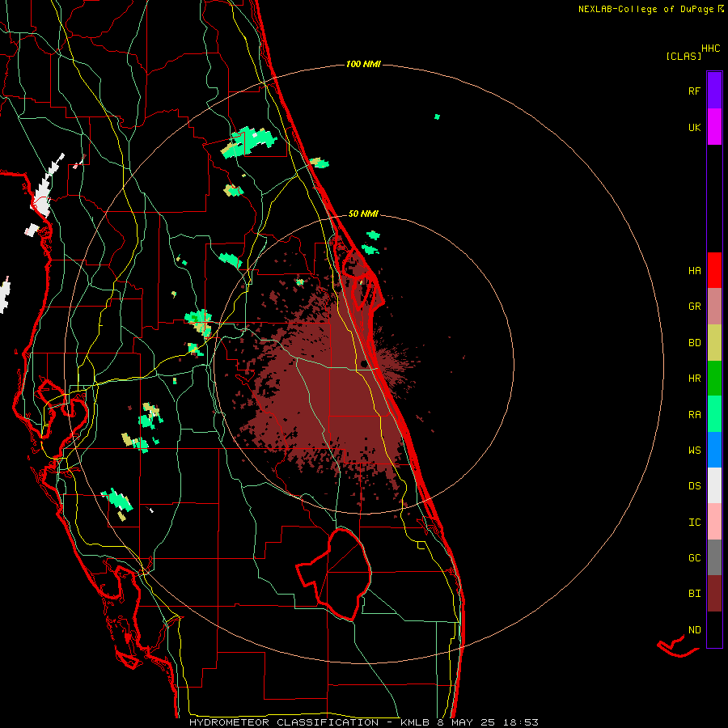Screen dimensions: 728x728
Task: Select the white DS color block
Action: [x=714, y=485]
